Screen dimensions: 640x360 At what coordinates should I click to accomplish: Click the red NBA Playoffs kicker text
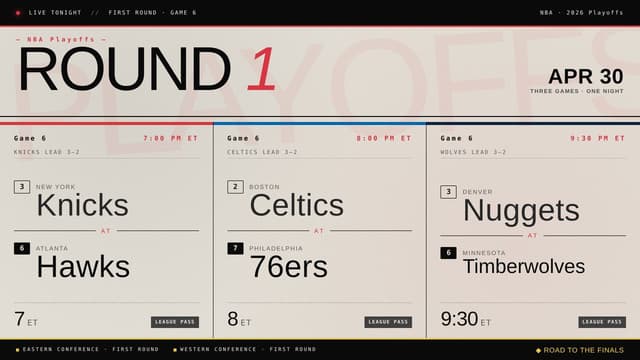[61, 40]
